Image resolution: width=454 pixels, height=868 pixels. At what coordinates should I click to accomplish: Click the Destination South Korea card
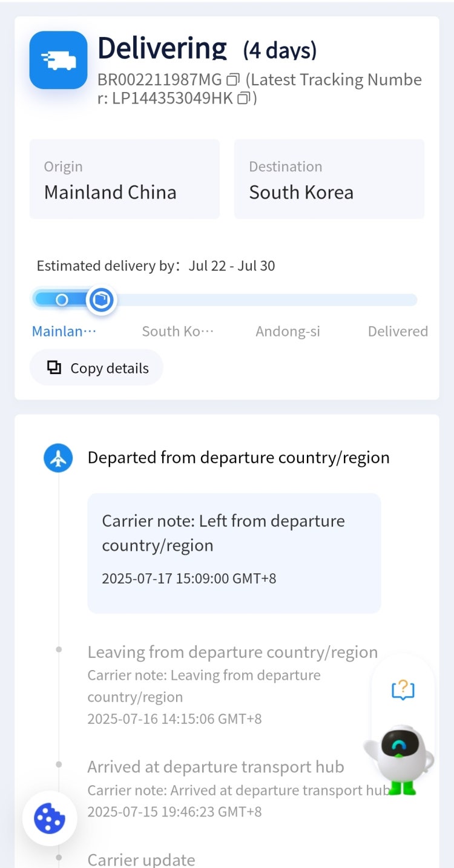click(x=329, y=179)
